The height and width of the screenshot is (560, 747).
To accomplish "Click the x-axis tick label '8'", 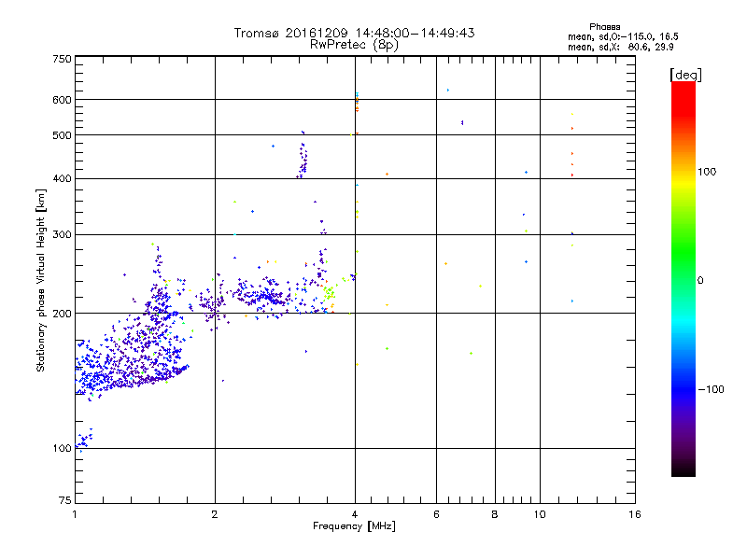I will pos(495,514).
